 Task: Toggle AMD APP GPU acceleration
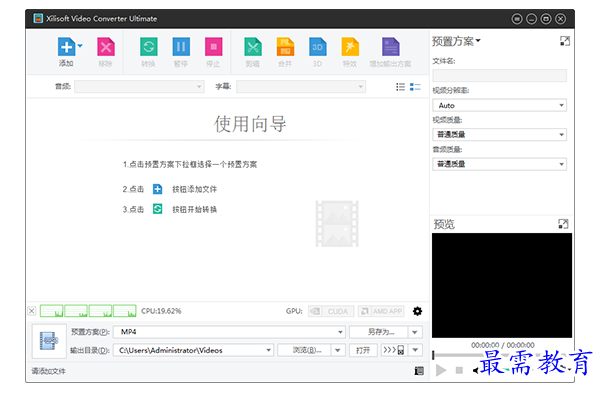point(381,311)
